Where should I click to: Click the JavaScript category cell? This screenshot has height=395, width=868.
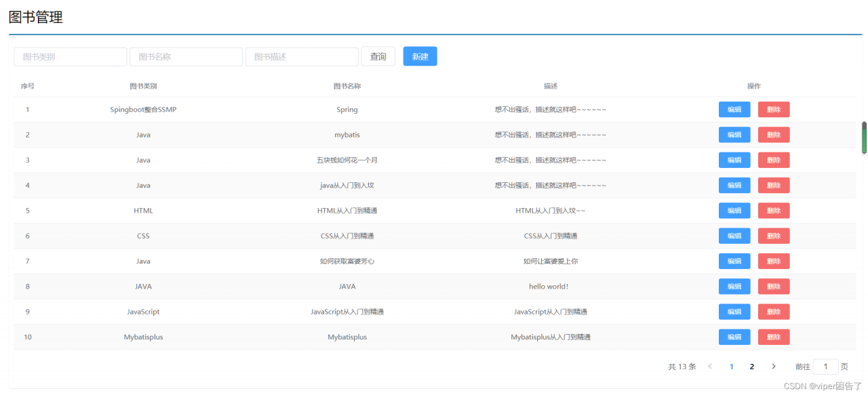pos(143,312)
